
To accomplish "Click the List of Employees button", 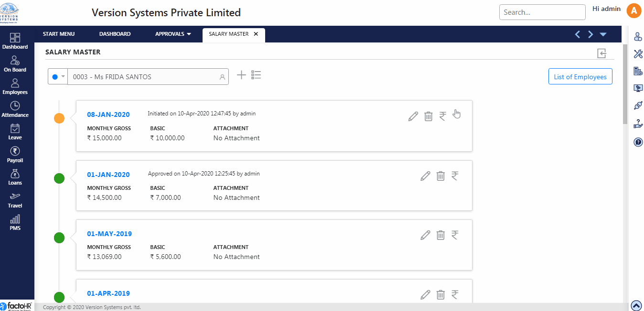I will pyautogui.click(x=580, y=77).
